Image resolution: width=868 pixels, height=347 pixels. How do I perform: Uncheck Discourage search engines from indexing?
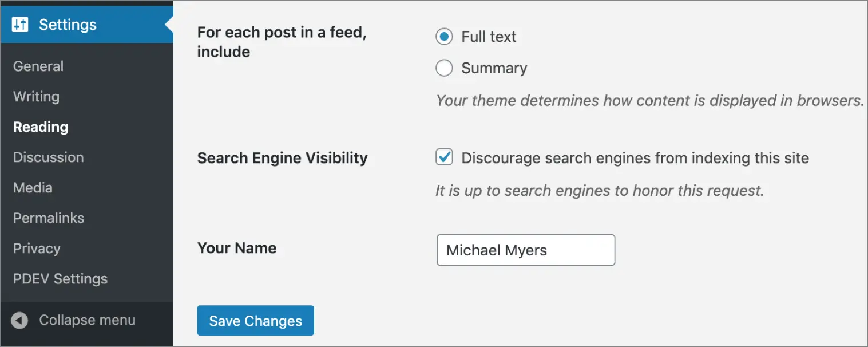(444, 157)
